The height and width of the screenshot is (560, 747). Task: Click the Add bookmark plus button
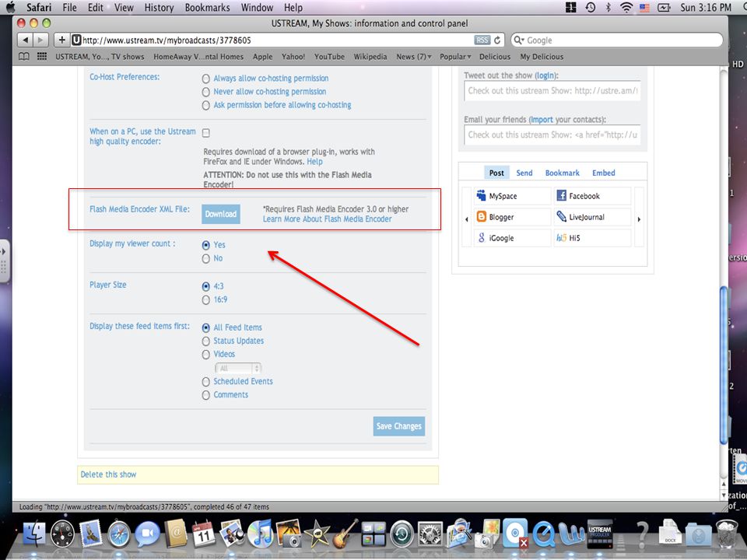coord(61,40)
